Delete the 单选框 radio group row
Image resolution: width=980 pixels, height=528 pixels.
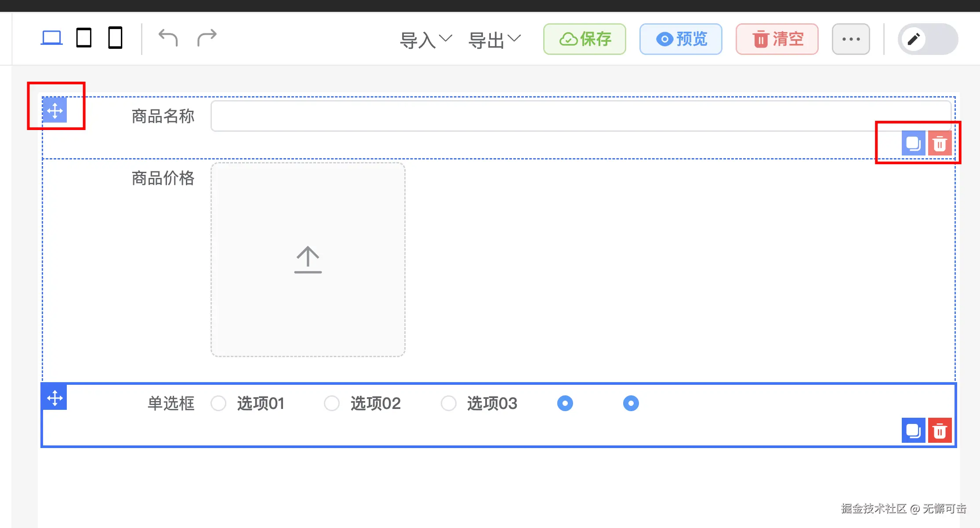click(x=940, y=430)
